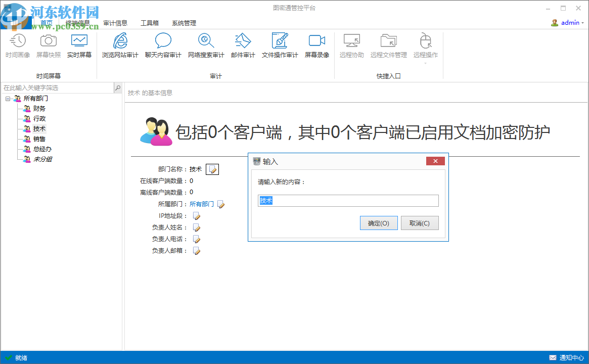
Task: Open 聊天内容审计 chat content audit
Action: pos(163,45)
